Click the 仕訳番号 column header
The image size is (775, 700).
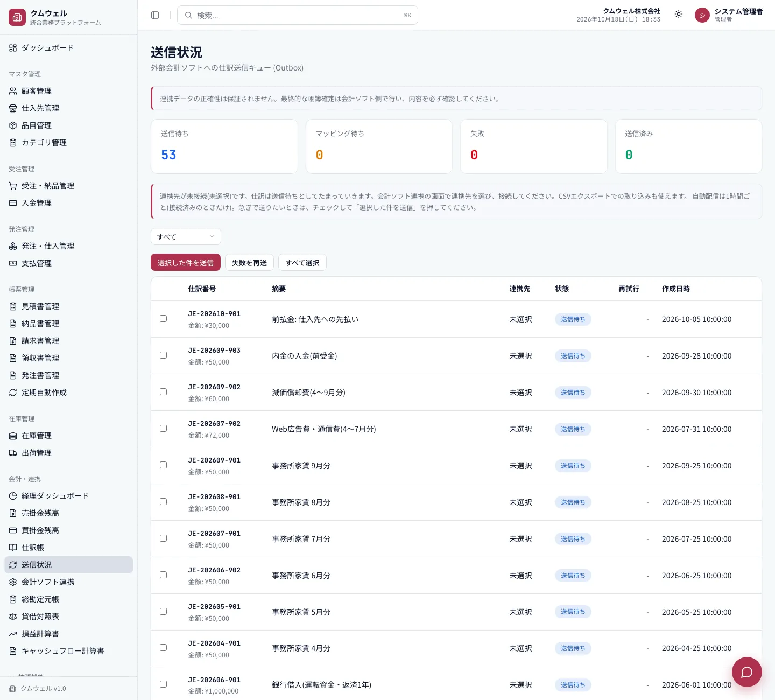(x=202, y=289)
